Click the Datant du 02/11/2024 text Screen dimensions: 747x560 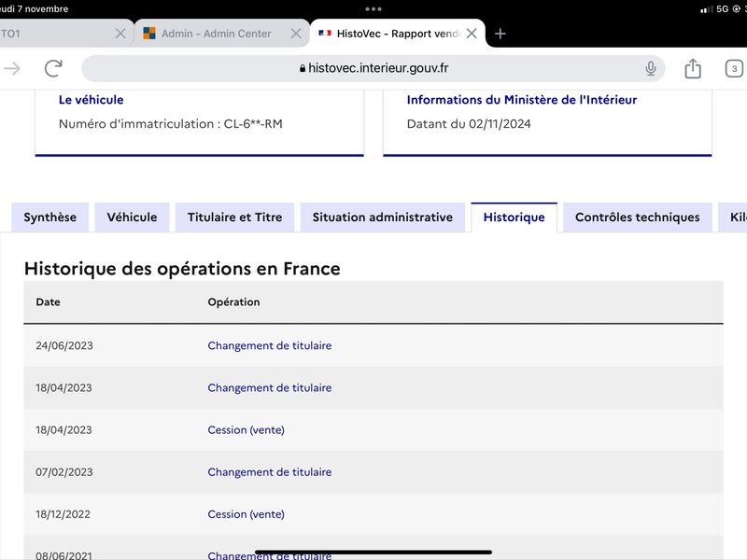(469, 124)
